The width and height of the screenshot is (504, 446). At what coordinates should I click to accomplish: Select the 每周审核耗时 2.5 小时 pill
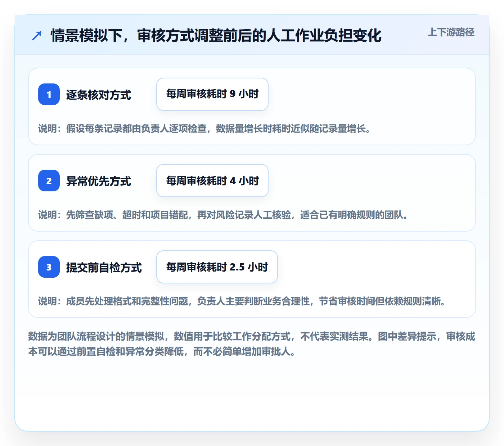tap(217, 267)
